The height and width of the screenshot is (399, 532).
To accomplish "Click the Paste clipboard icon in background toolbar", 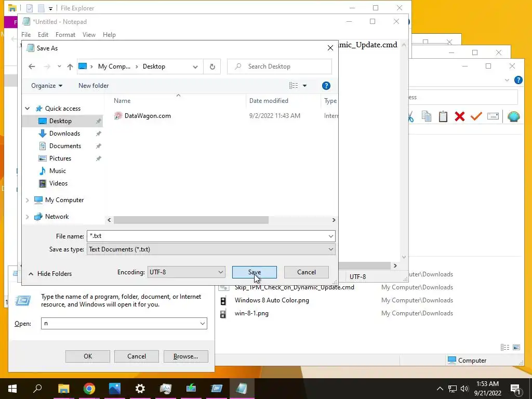I will pyautogui.click(x=443, y=116).
